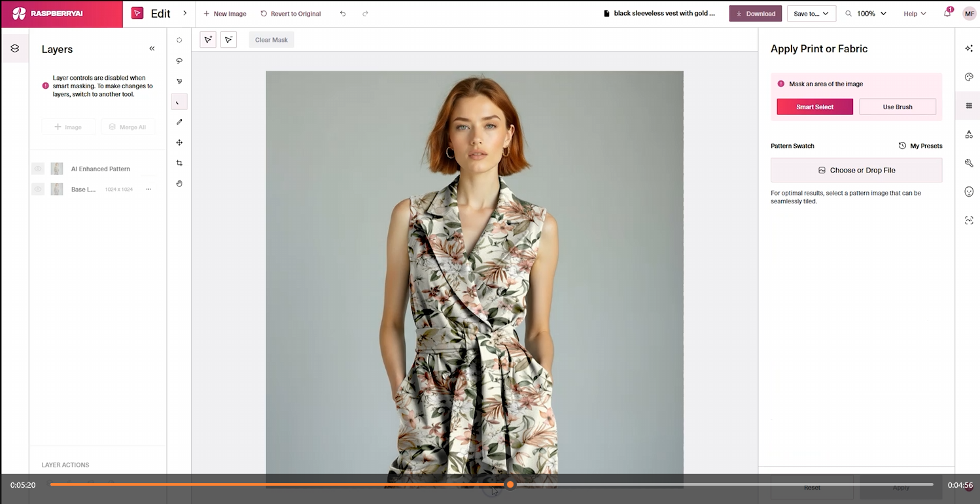Image resolution: width=980 pixels, height=504 pixels.
Task: Click the MF user avatar
Action: pos(969,14)
